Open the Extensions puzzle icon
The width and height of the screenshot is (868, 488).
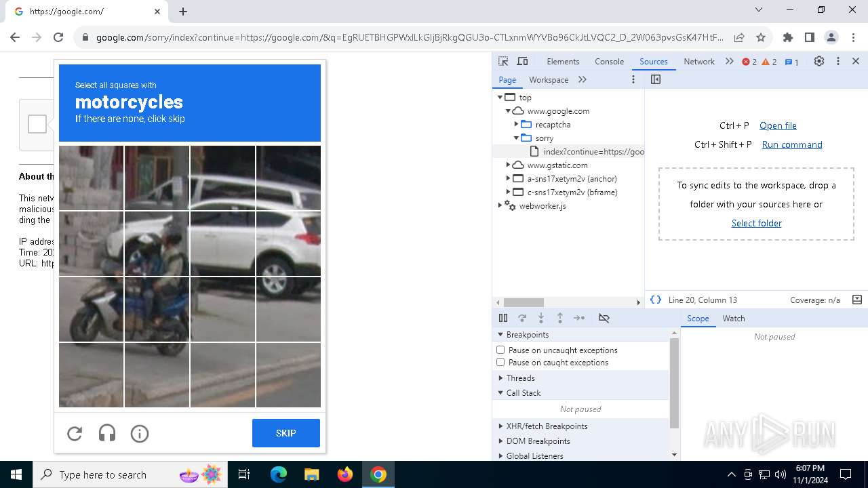click(788, 37)
